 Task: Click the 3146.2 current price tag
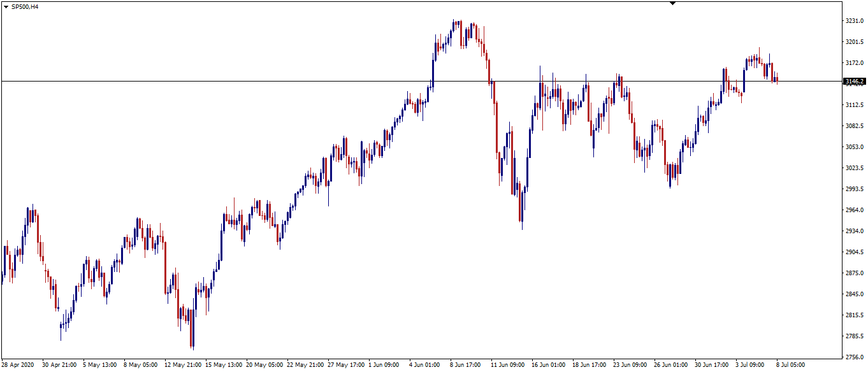coord(853,82)
